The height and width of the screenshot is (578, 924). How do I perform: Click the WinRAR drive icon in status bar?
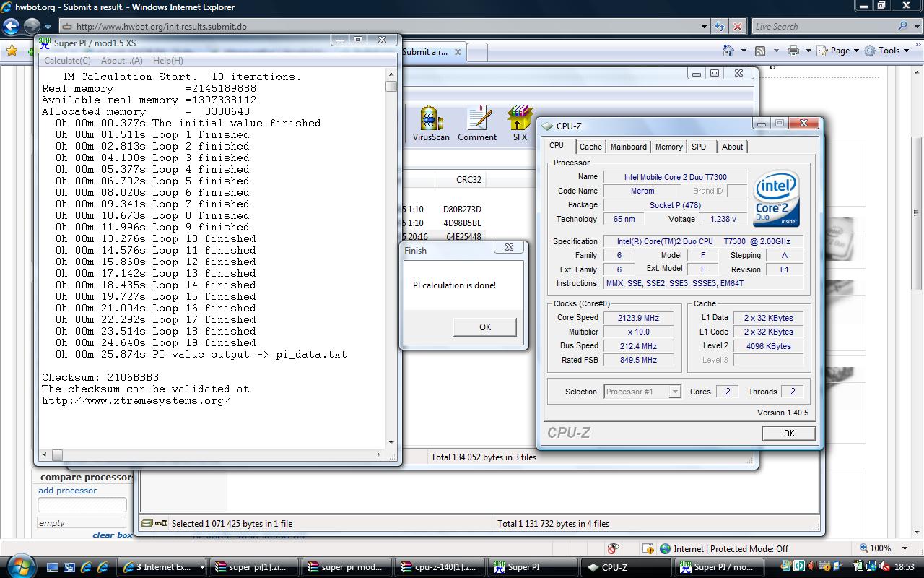tap(148, 523)
